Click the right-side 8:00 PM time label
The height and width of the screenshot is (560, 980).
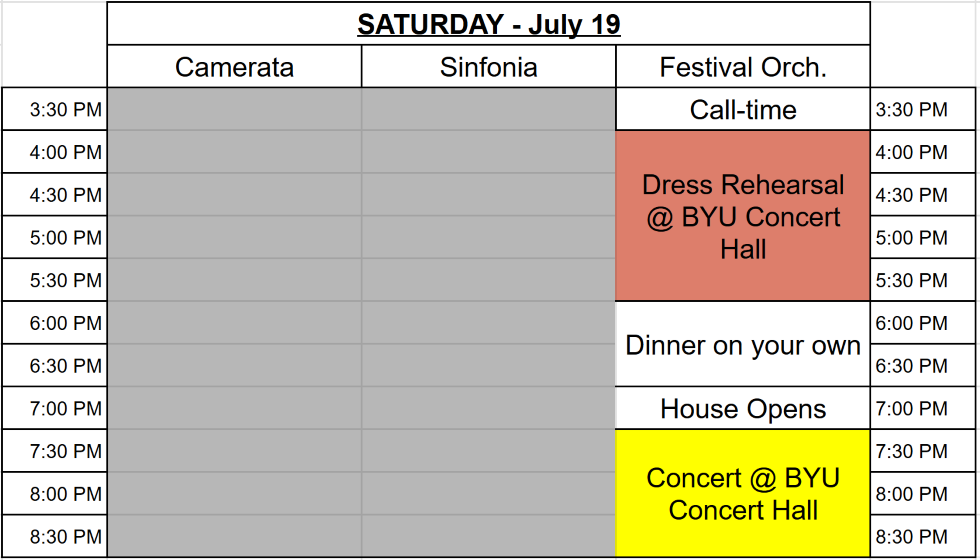[912, 494]
